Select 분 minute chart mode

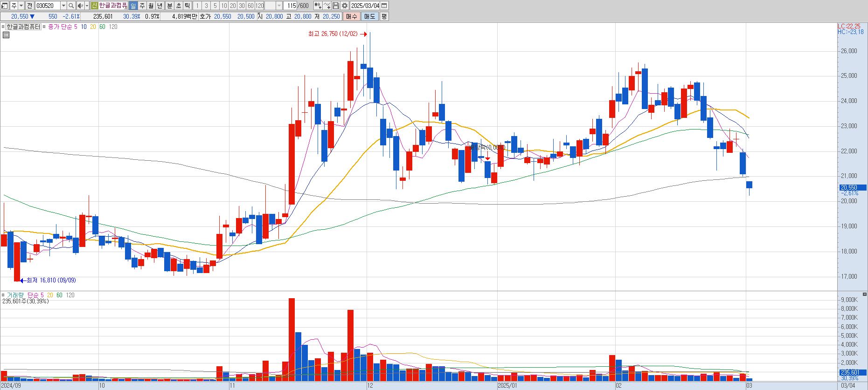point(169,6)
